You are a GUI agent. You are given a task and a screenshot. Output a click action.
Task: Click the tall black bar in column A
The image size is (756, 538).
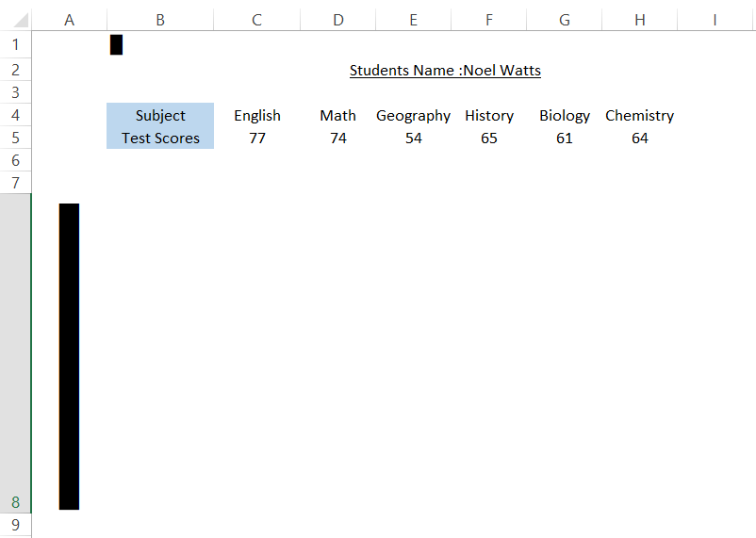coord(69,356)
